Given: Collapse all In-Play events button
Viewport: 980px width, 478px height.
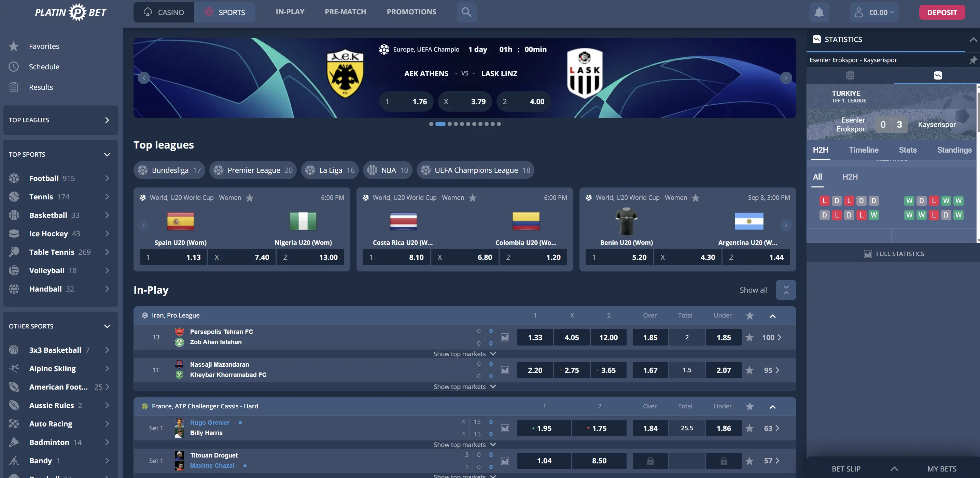Looking at the screenshot, I should coord(786,290).
